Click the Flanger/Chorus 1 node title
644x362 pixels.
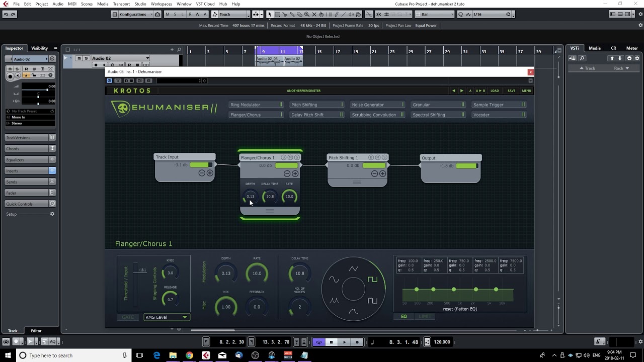[x=257, y=158]
